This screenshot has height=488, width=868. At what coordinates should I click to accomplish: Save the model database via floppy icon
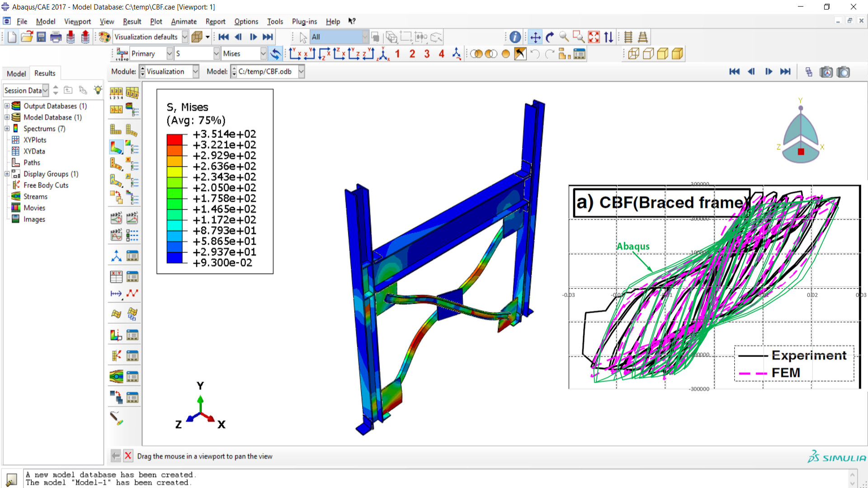[x=41, y=37]
